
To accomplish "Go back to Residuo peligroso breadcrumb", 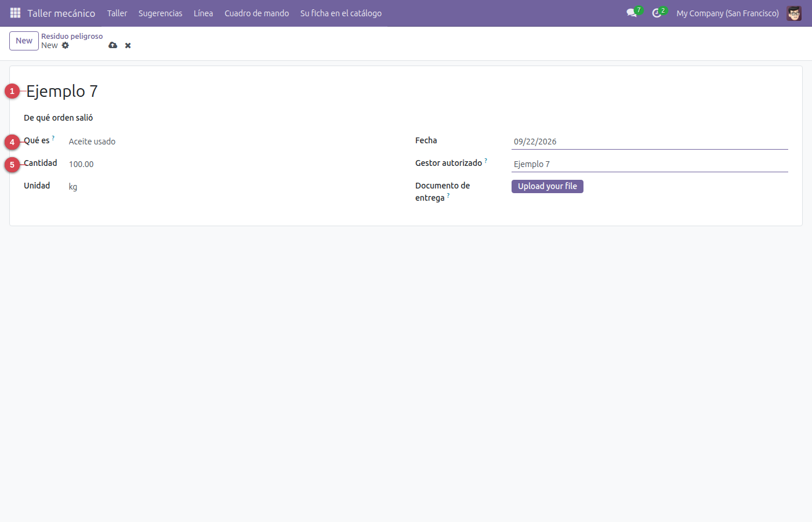I will coord(72,36).
